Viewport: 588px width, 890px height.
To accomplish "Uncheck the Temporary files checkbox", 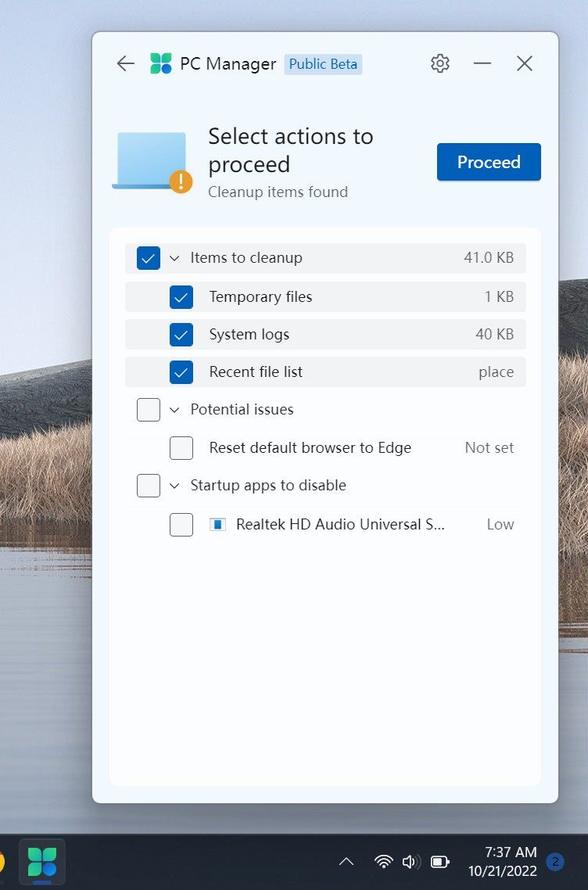I will (181, 297).
